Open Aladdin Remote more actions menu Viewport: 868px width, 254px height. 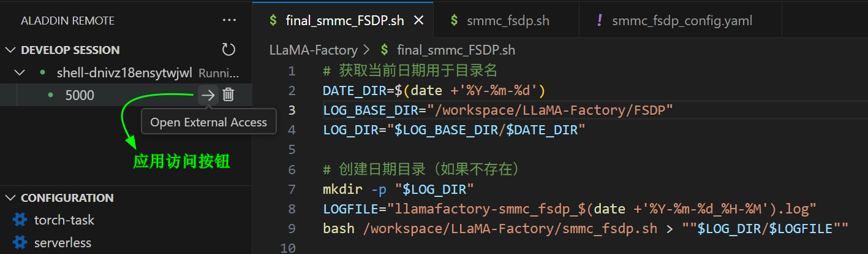click(x=229, y=20)
